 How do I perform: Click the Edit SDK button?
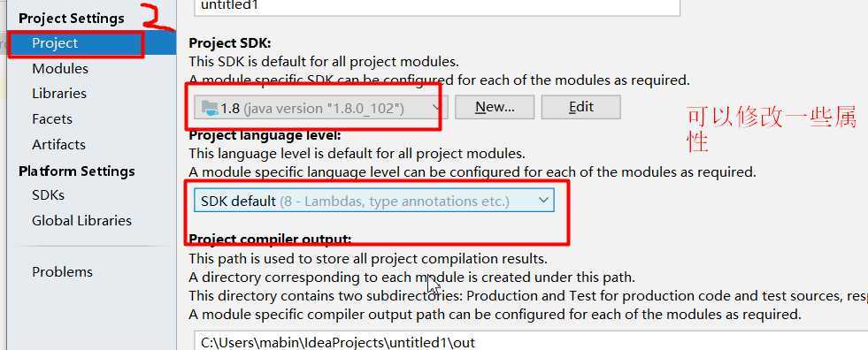point(580,107)
